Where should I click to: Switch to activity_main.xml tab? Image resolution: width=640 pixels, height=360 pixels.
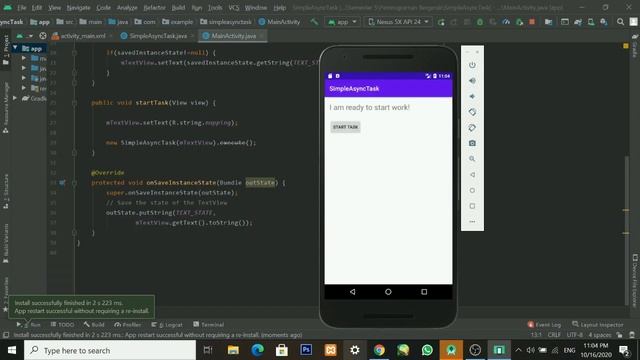[x=83, y=36]
